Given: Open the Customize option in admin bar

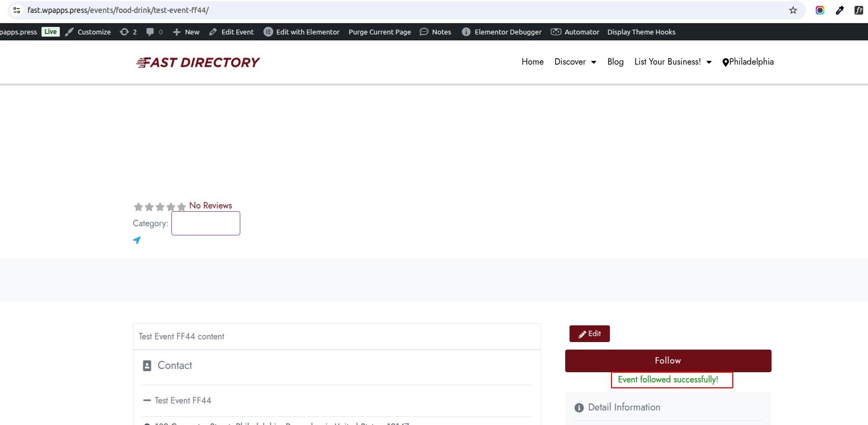Looking at the screenshot, I should (88, 32).
